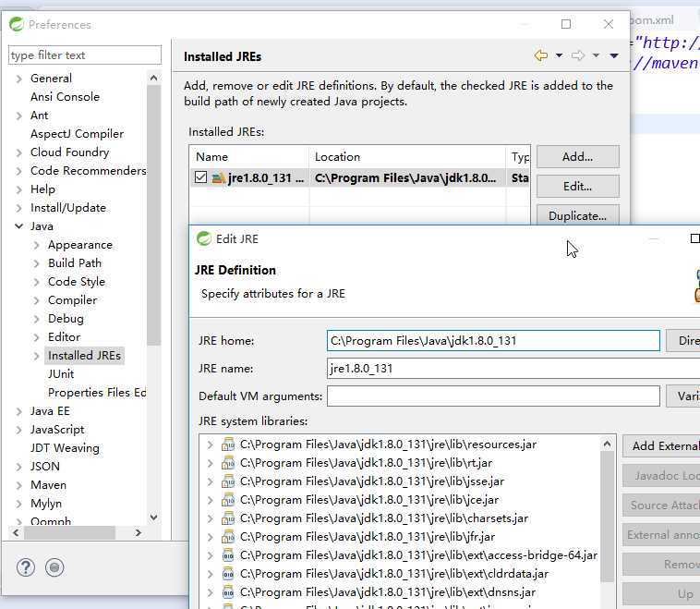Expand the charsets.jar library entry
700x609 pixels.
(x=210, y=518)
